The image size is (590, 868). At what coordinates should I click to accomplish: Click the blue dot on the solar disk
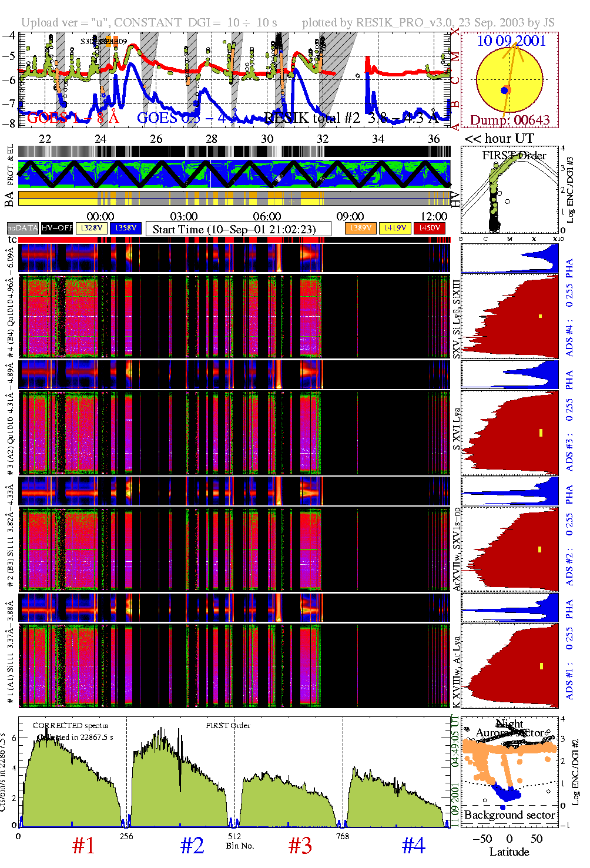tap(504, 90)
